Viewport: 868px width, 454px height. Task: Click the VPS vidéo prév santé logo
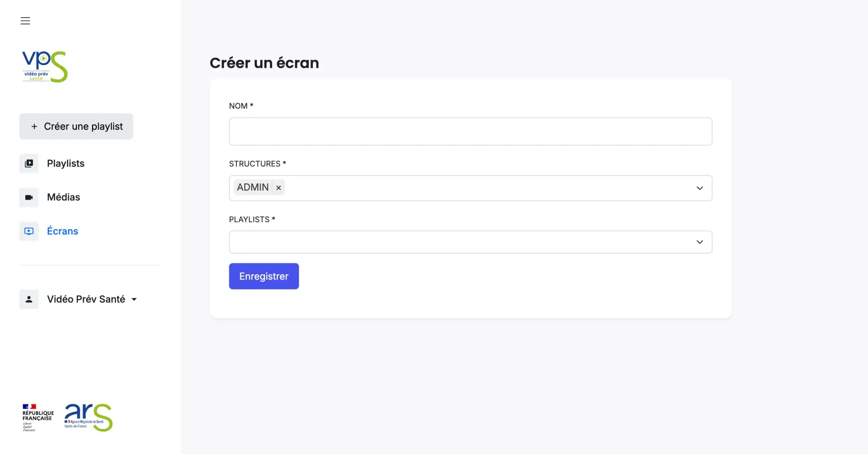coord(45,67)
